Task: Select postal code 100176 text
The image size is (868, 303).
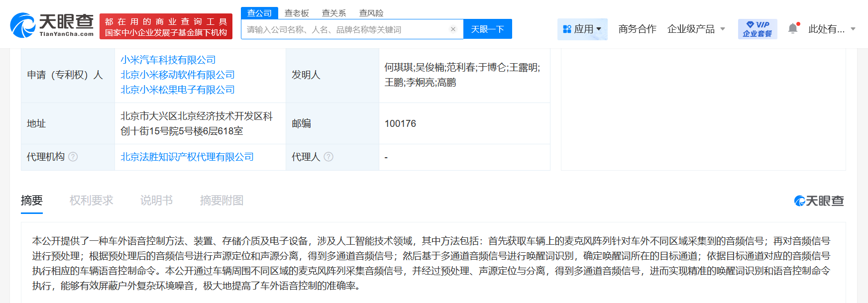Action: tap(400, 123)
